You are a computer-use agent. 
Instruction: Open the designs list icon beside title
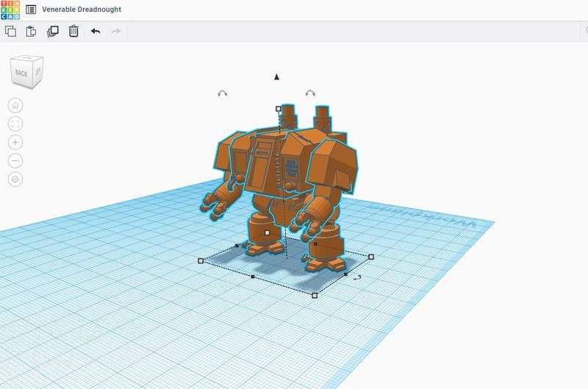click(x=31, y=10)
